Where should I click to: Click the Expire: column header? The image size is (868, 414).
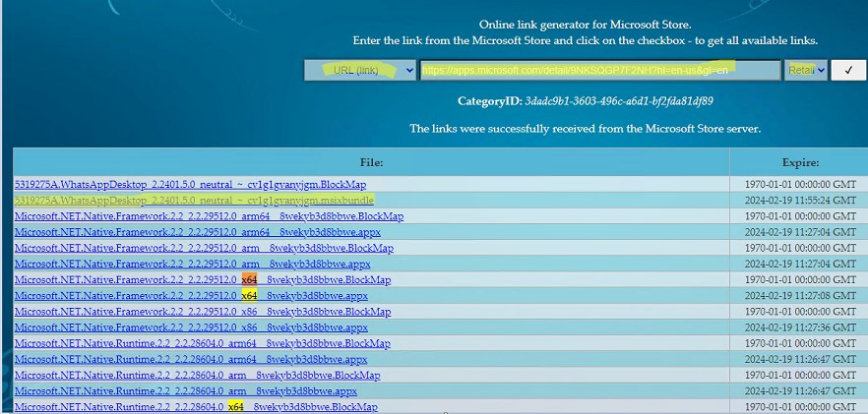click(800, 162)
